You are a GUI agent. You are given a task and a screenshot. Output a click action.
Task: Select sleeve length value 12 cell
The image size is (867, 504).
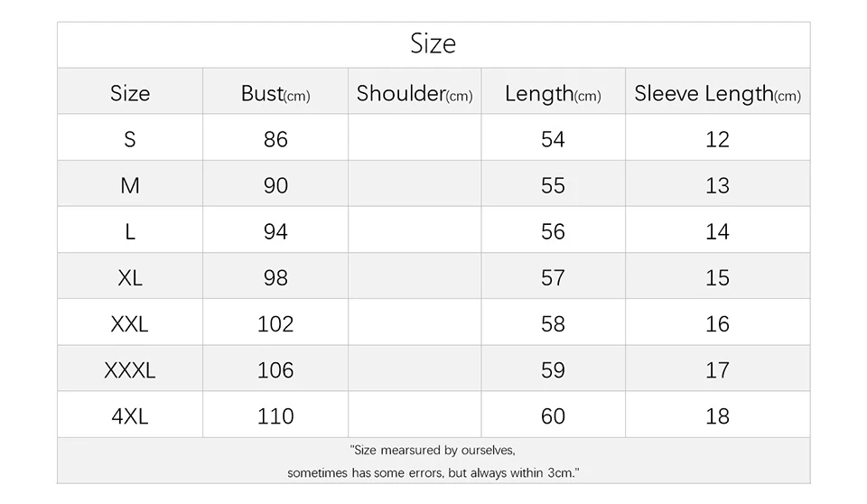click(x=717, y=139)
